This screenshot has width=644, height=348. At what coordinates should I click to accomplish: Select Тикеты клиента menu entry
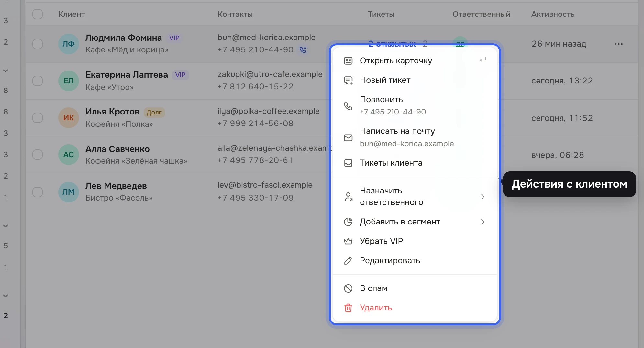pos(415,163)
